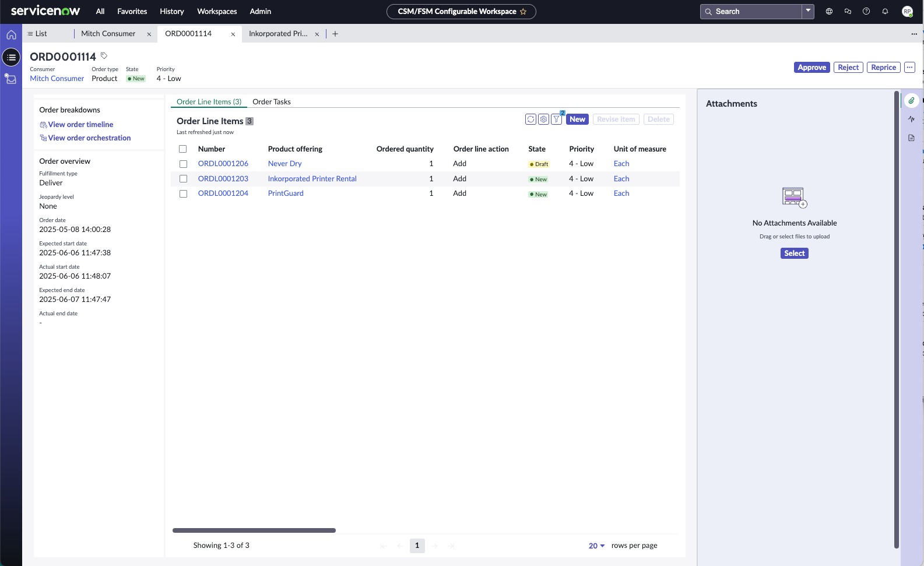Viewport: 924px width, 566px height.
Task: Open View order orchestration link
Action: 89,138
